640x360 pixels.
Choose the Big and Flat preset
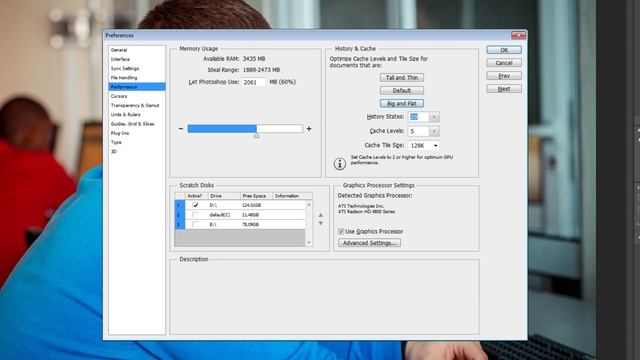pyautogui.click(x=402, y=104)
